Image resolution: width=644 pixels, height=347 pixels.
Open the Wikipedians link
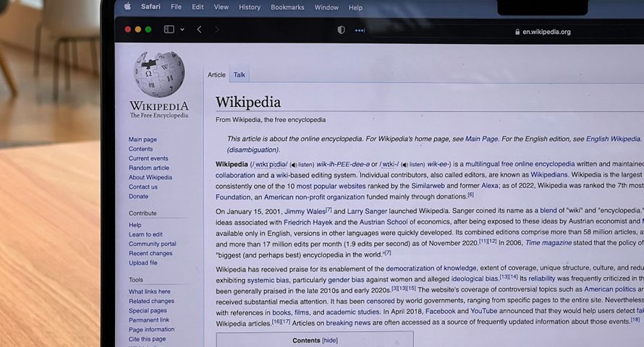pos(549,175)
